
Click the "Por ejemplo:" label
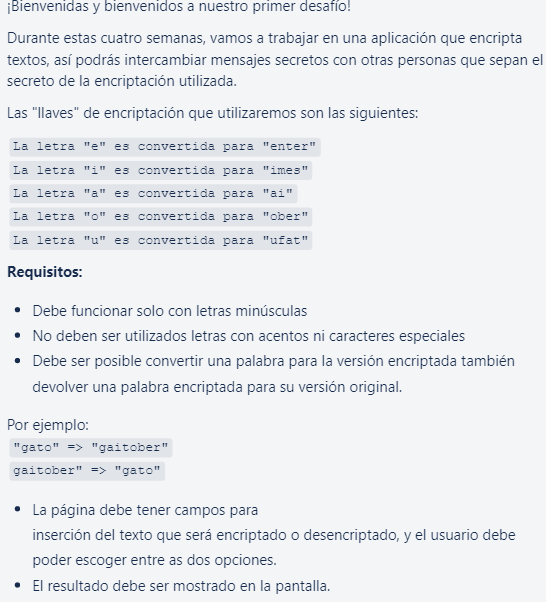48,425
